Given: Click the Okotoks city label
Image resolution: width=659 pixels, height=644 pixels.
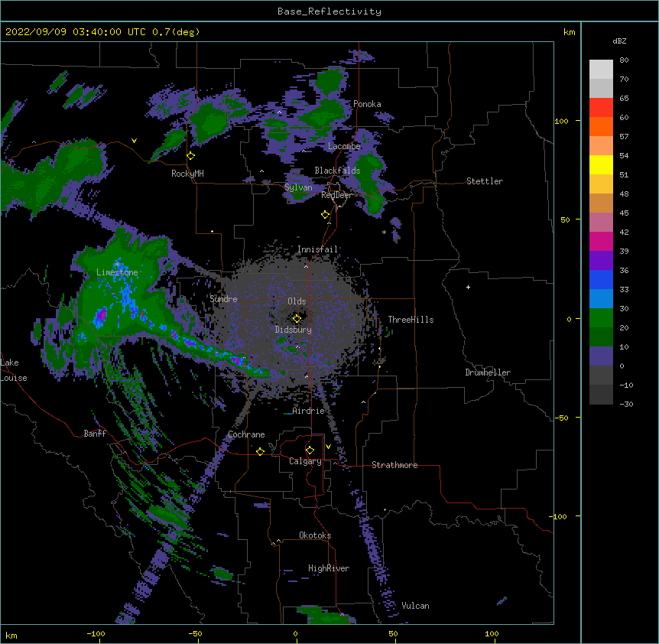Looking at the screenshot, I should 315,535.
